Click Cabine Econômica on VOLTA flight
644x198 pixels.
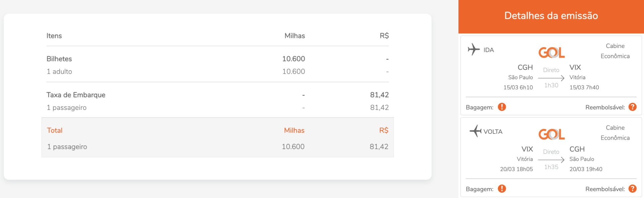click(x=615, y=133)
